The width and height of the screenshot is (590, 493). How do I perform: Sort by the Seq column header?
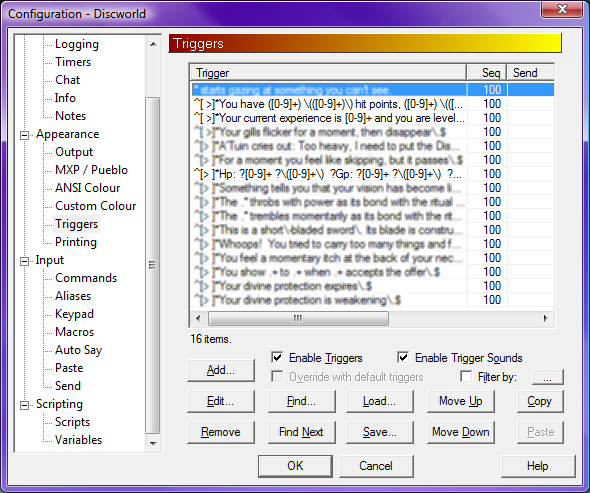point(487,73)
